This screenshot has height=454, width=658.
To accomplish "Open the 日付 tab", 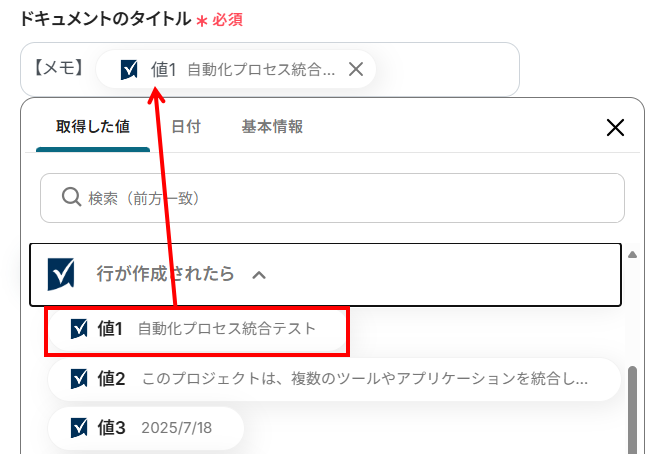I will point(185,127).
